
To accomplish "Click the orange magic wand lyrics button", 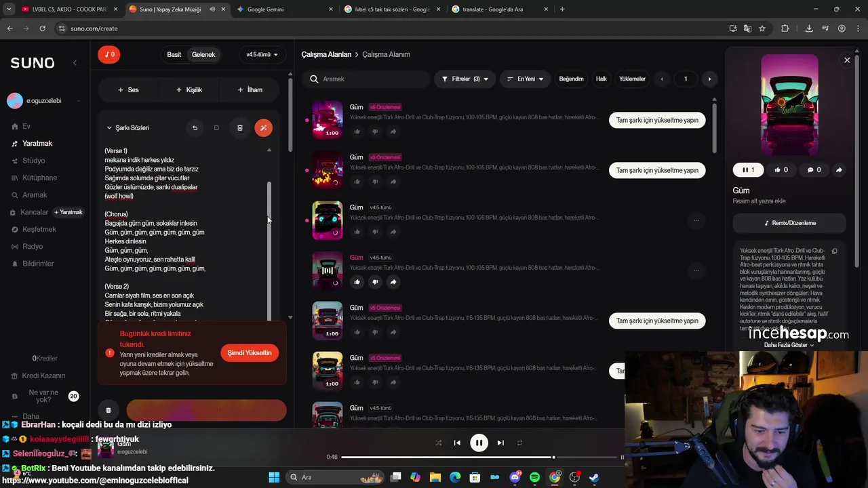I will point(263,127).
